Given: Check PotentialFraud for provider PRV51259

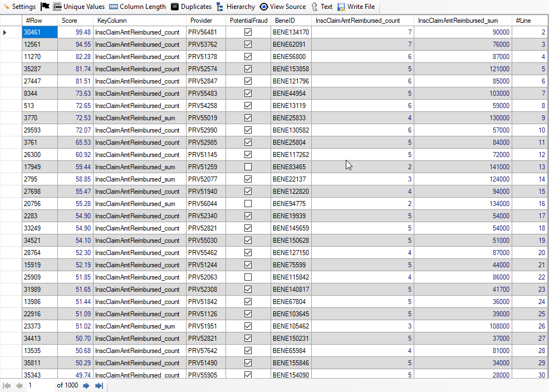Looking at the screenshot, I should [x=248, y=167].
